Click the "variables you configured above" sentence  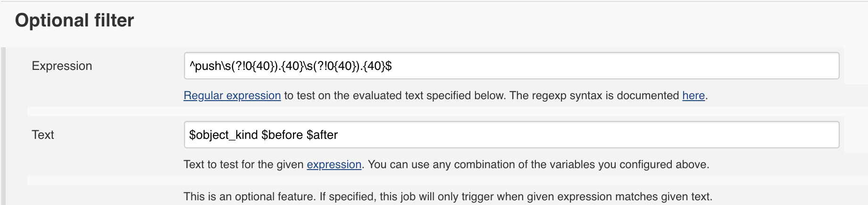coord(620,164)
